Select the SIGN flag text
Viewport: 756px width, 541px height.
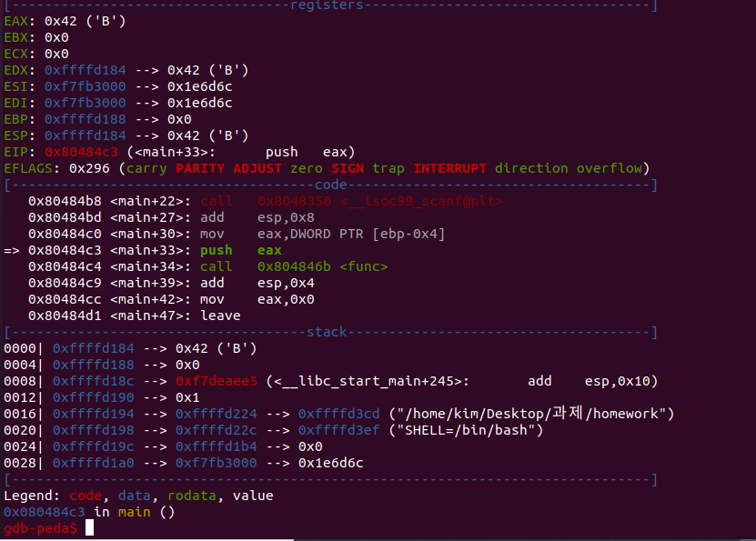pos(348,168)
